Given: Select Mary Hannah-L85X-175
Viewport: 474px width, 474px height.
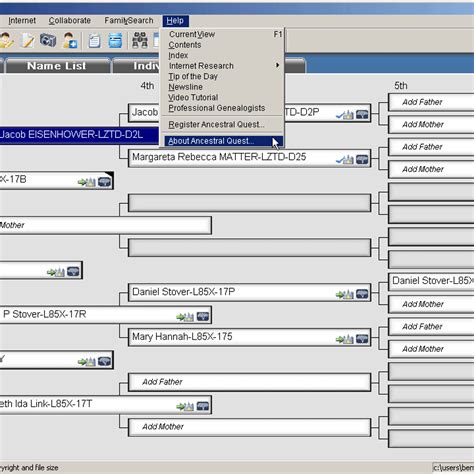Looking at the screenshot, I should tap(249, 337).
